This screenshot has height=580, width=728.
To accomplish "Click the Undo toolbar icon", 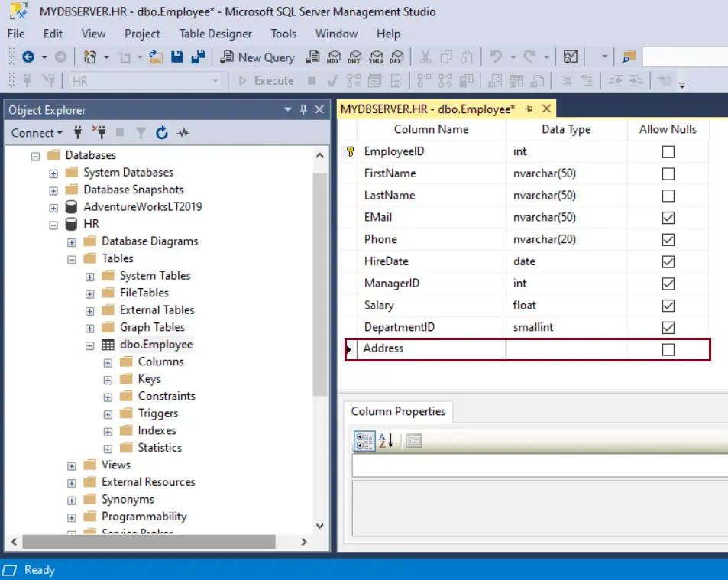I will pos(496,57).
